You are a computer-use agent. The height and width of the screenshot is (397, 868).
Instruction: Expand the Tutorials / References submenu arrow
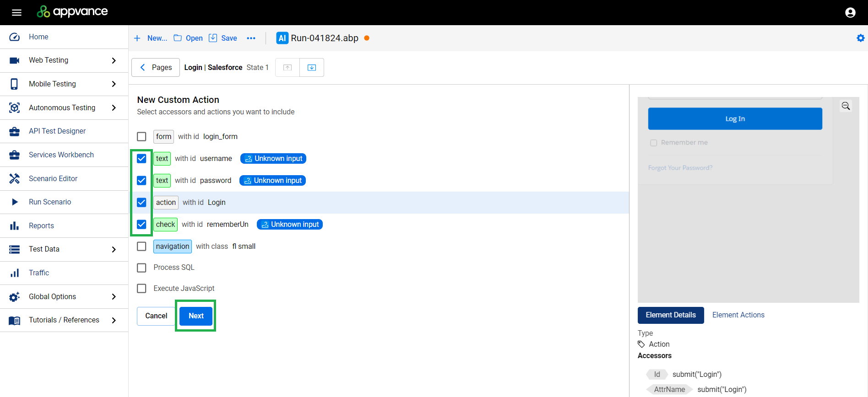(x=114, y=320)
